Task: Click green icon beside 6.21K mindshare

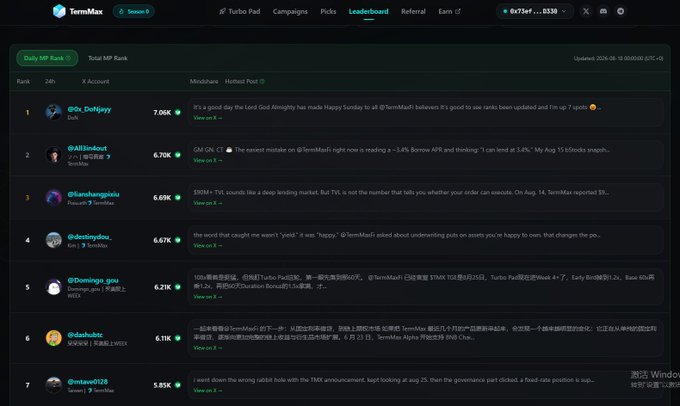Action: [178, 287]
